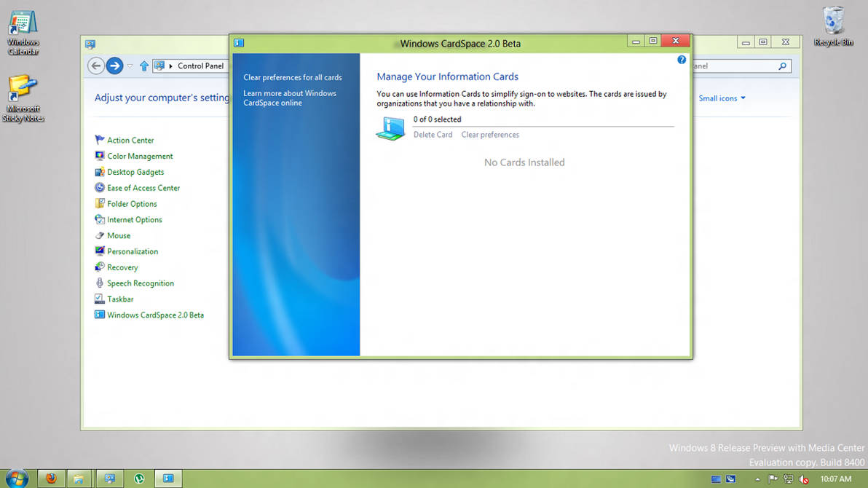Open the Recycle Bin on desktop

click(833, 27)
